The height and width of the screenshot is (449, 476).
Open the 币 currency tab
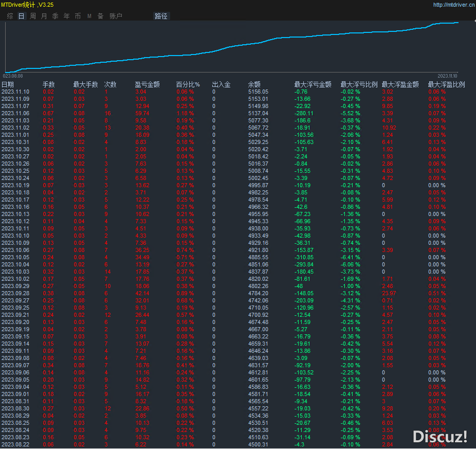[x=78, y=16]
